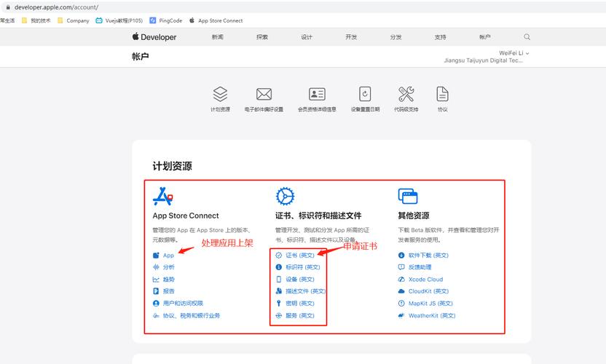
Task: Click the phone icon beside 设备 (英文)
Action: coord(278,280)
